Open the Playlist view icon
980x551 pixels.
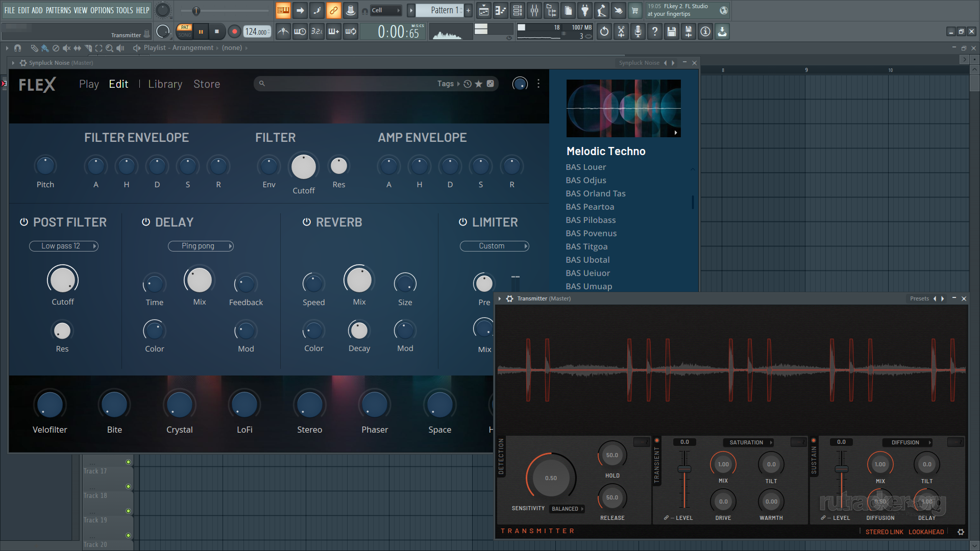point(484,10)
